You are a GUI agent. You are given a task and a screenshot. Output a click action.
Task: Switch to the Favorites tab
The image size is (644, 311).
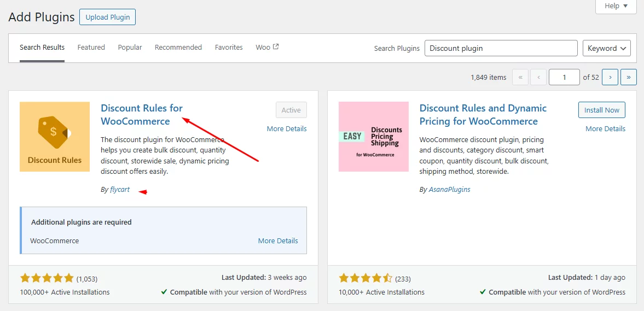click(229, 47)
